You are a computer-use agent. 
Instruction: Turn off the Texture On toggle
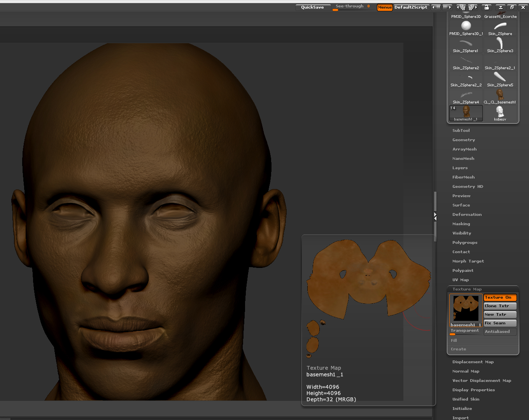click(x=500, y=297)
